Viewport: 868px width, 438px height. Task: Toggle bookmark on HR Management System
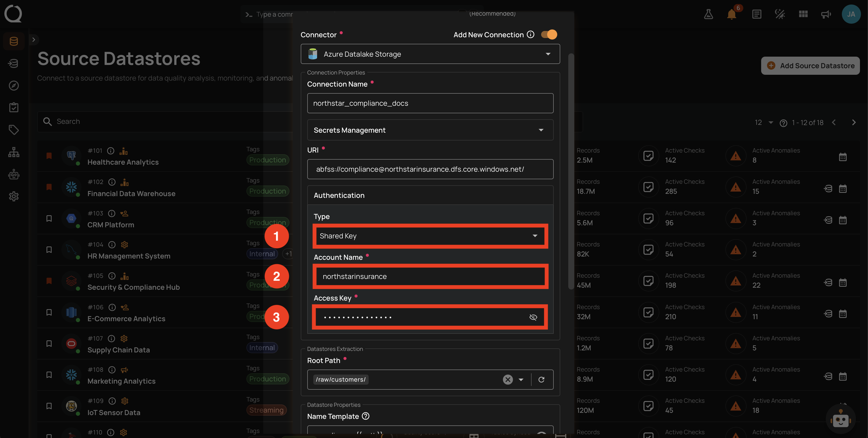pos(49,250)
